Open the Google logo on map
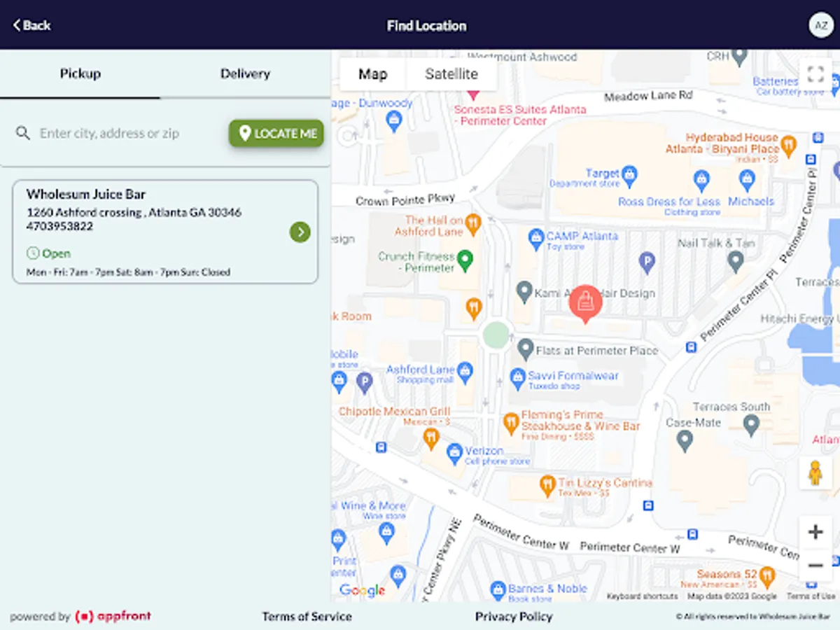Screen dimensions: 840x630 tap(362, 590)
